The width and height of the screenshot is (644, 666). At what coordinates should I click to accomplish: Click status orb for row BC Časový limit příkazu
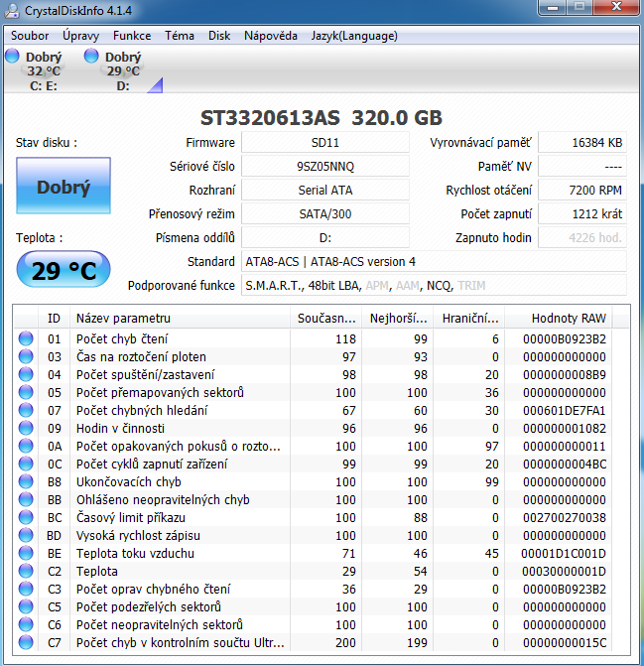click(x=26, y=517)
